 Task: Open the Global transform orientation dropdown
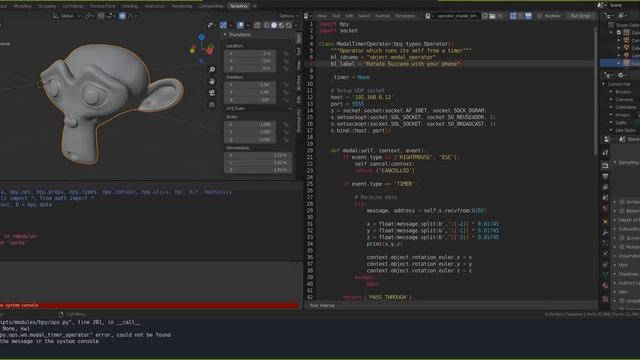coord(67,16)
